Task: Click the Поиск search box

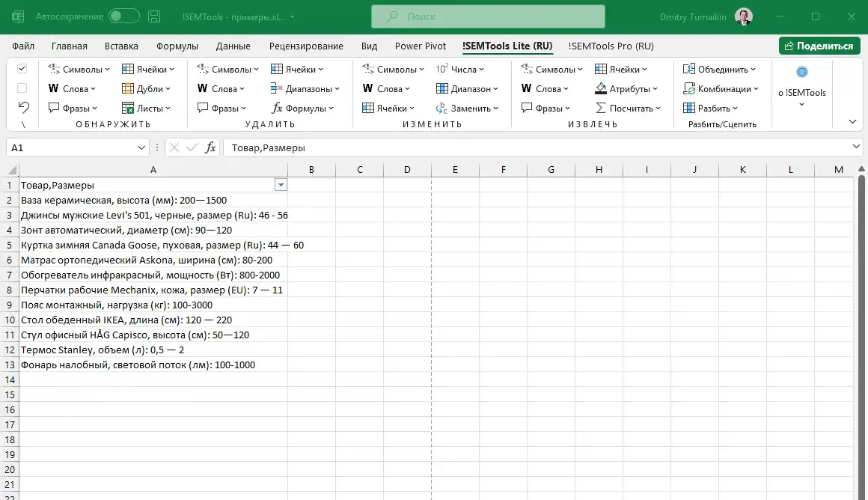Action: coord(488,16)
